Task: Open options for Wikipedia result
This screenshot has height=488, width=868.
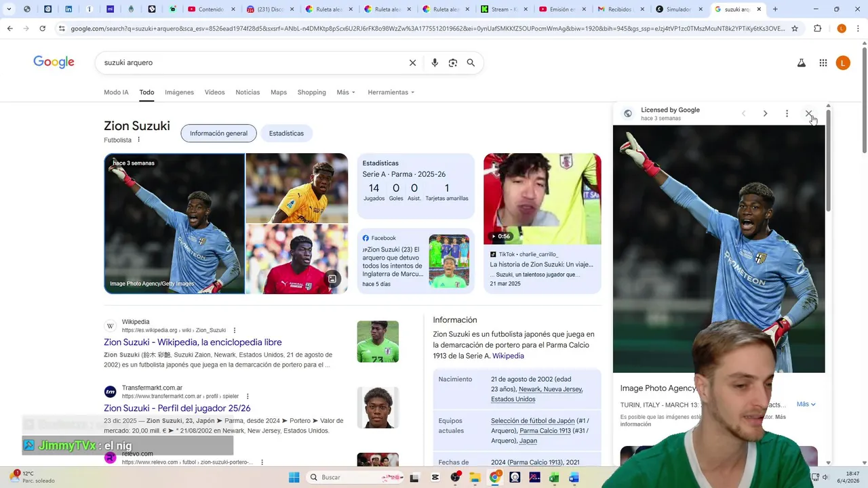Action: coord(235,330)
